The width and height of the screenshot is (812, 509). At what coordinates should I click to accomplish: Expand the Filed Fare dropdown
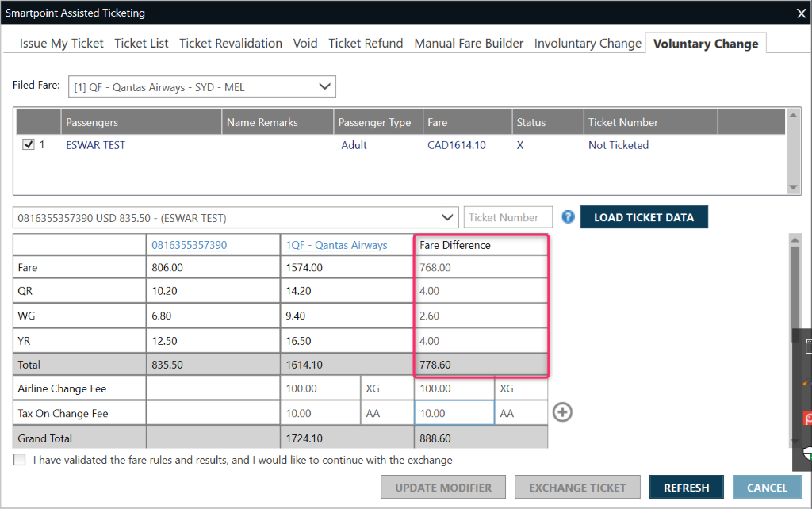click(324, 86)
